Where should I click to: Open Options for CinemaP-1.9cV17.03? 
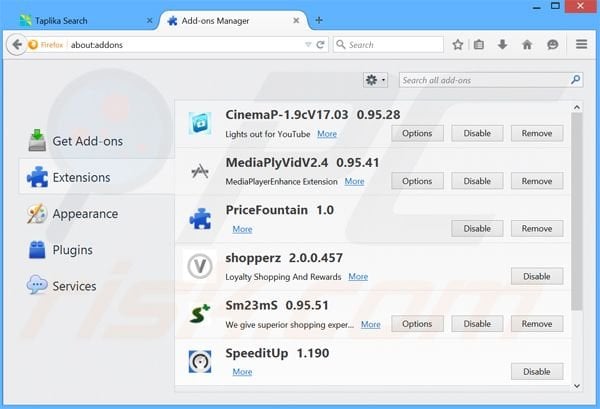point(417,133)
